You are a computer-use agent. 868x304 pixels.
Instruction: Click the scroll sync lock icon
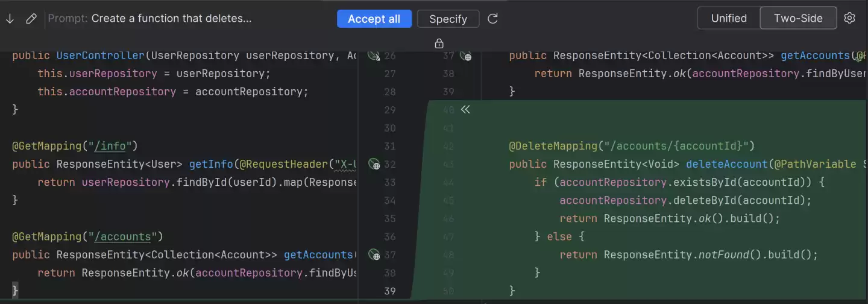[x=439, y=43]
